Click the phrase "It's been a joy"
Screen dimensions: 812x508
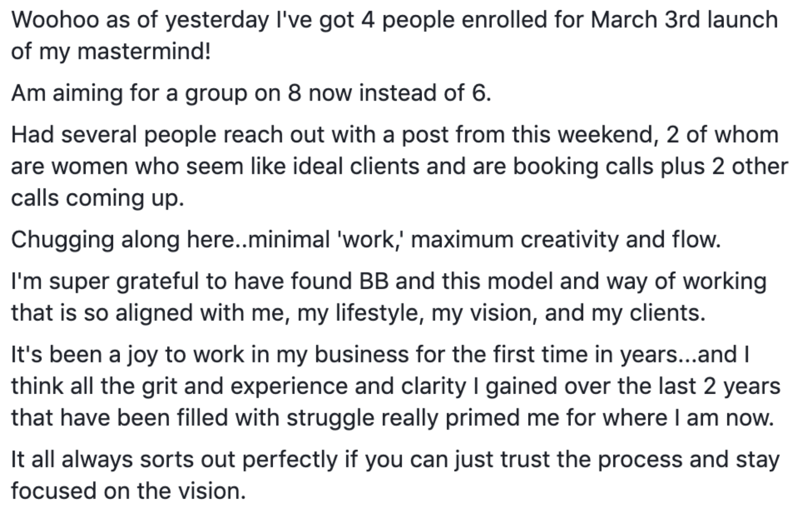(x=85, y=354)
